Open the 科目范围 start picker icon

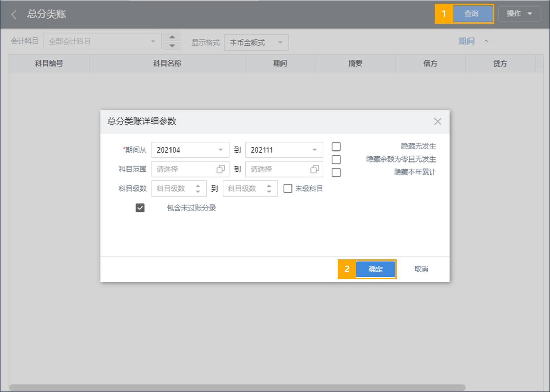coord(220,169)
